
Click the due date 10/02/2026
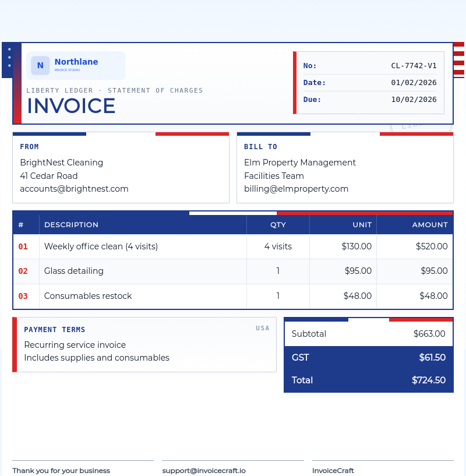pos(414,100)
